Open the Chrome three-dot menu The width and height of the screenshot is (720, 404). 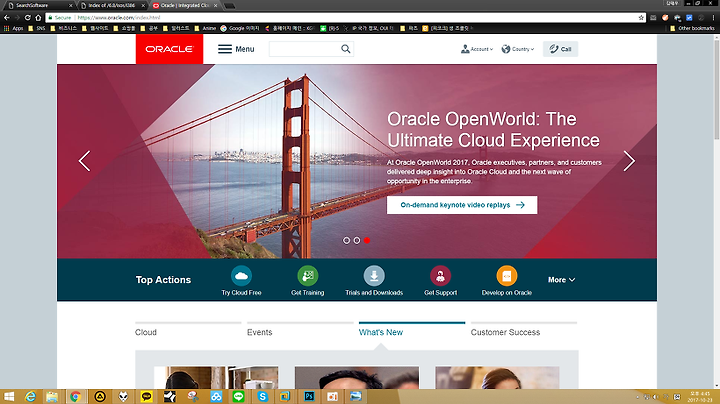(x=714, y=17)
